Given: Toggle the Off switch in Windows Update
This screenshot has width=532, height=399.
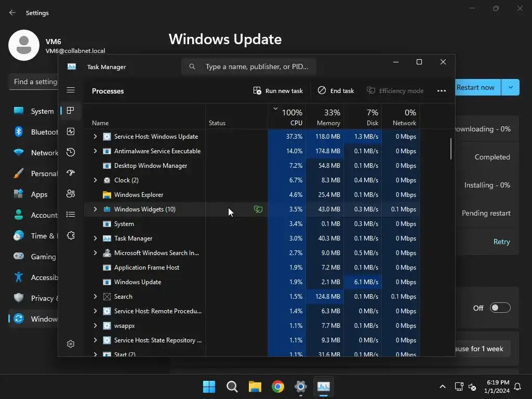Looking at the screenshot, I should [x=500, y=308].
